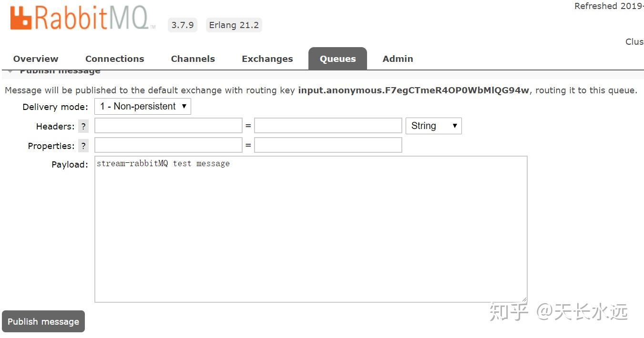Open the Exchanges tab
Image resolution: width=644 pixels, height=338 pixels.
click(267, 59)
